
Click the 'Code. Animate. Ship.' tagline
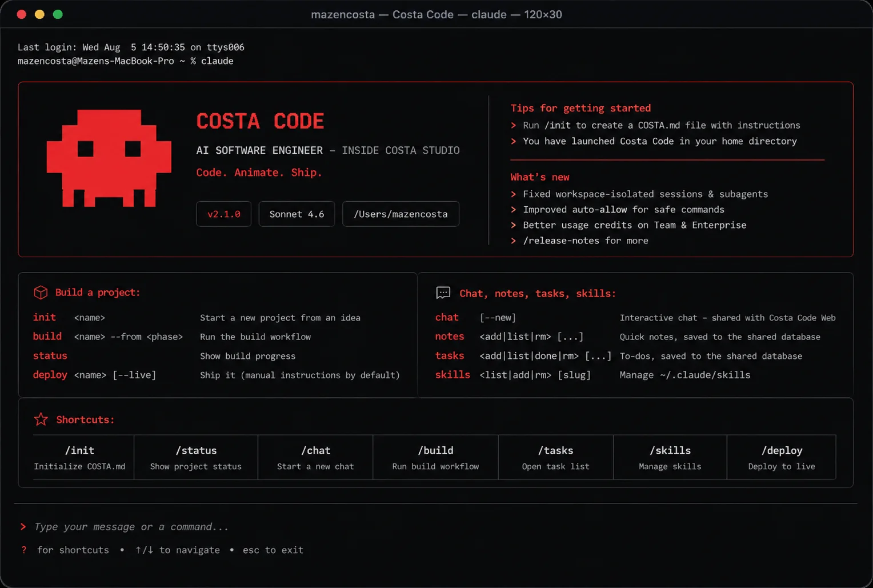coord(259,173)
